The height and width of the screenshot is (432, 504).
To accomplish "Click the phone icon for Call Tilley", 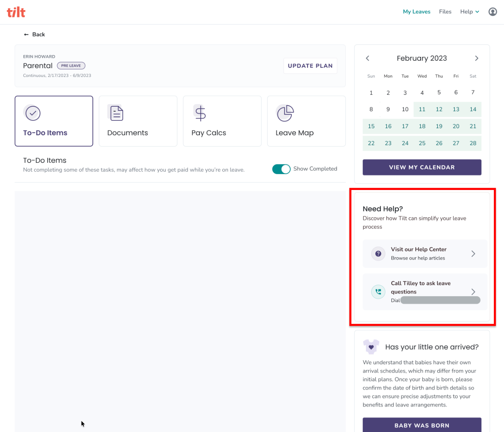I will point(378,292).
